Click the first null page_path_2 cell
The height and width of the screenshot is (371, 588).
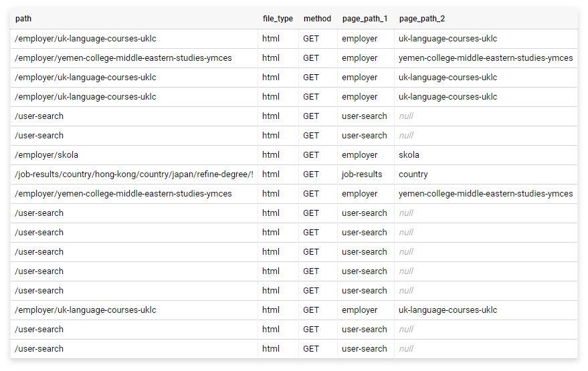(406, 116)
